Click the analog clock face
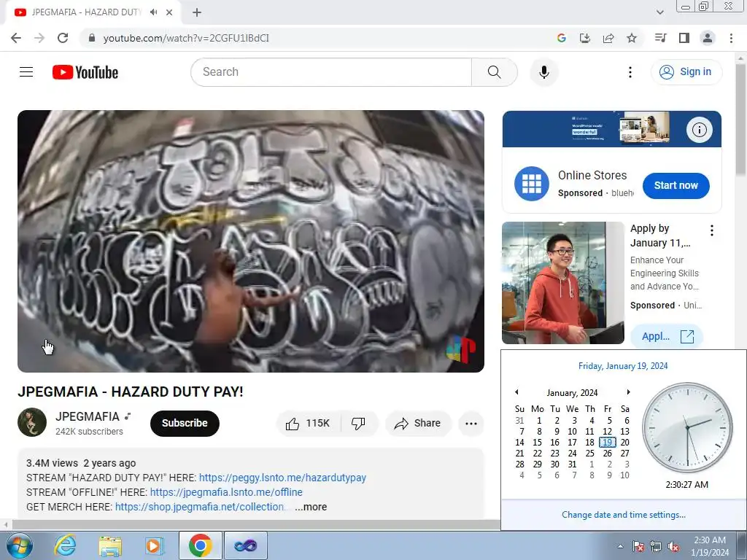This screenshot has height=560, width=747. [687, 427]
